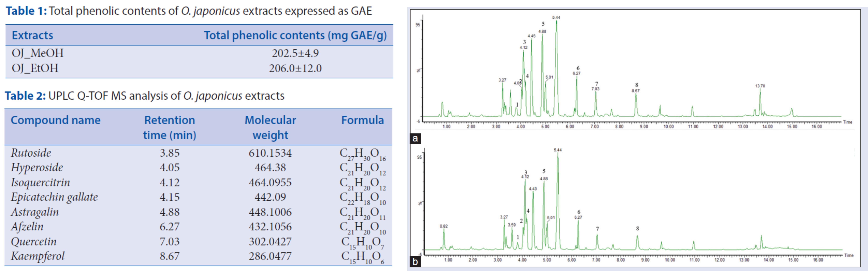The width and height of the screenshot is (868, 271).
Task: Click the 8.67 peak label in chromatogram a
Action: click(x=636, y=91)
